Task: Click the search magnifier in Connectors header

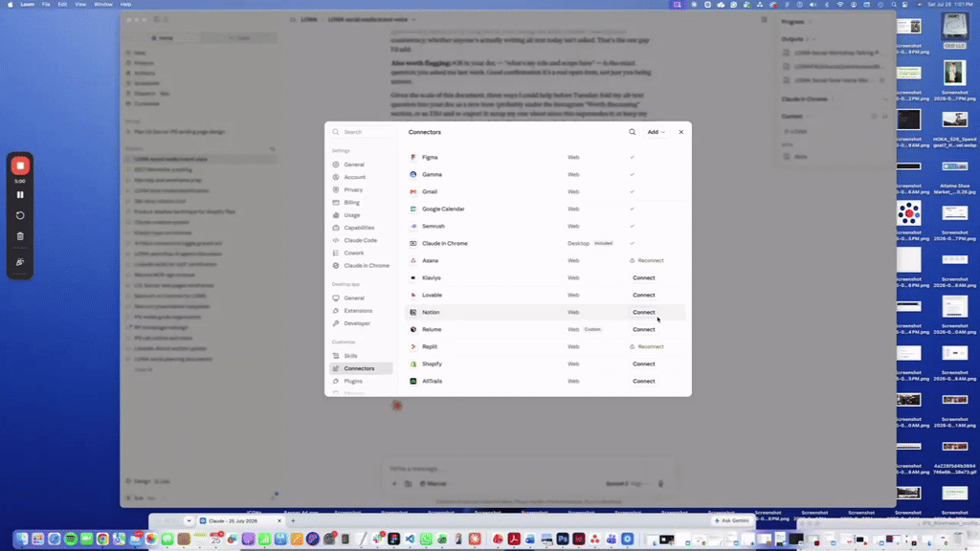Action: tap(632, 132)
